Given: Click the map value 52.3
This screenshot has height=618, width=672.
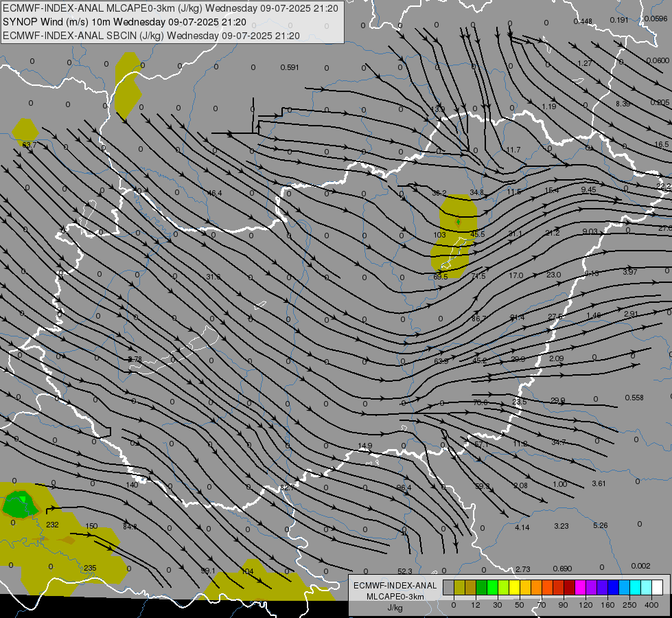Looking at the screenshot, I should (x=404, y=571).
